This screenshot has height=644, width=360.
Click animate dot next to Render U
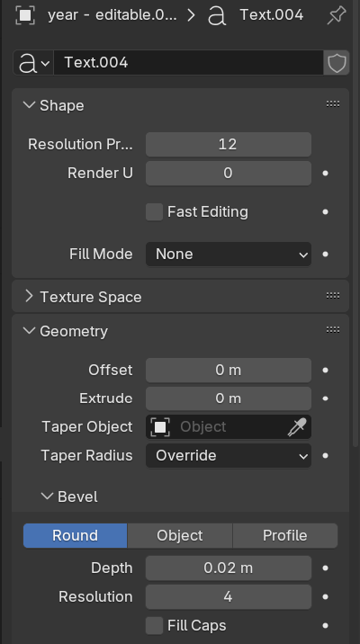326,174
